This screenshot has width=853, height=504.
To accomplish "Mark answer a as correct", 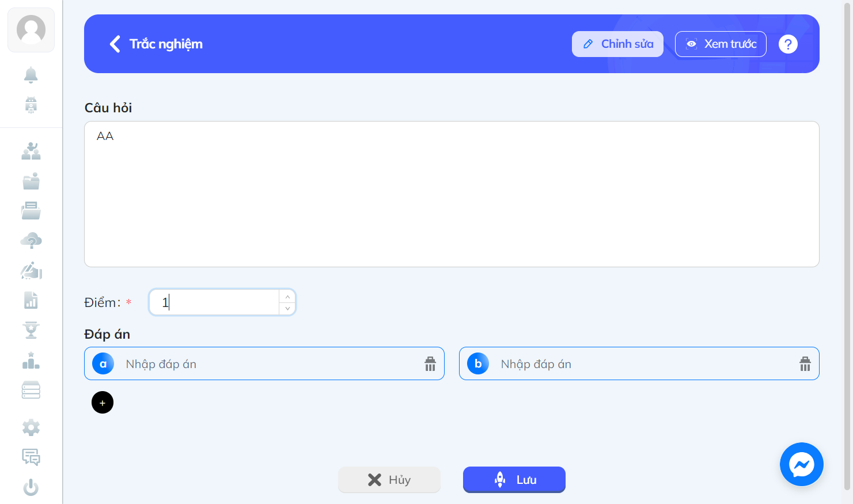I will [103, 363].
